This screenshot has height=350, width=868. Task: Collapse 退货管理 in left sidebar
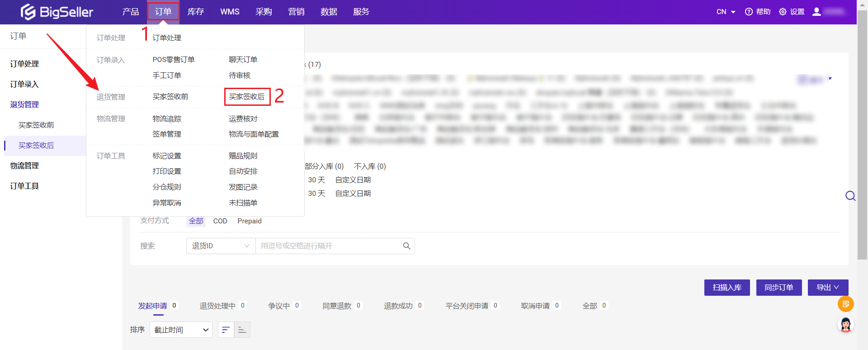point(24,104)
